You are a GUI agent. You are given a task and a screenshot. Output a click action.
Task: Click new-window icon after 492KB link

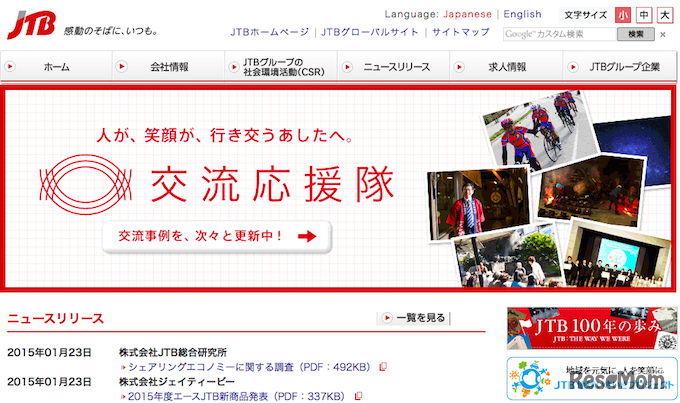pyautogui.click(x=383, y=367)
